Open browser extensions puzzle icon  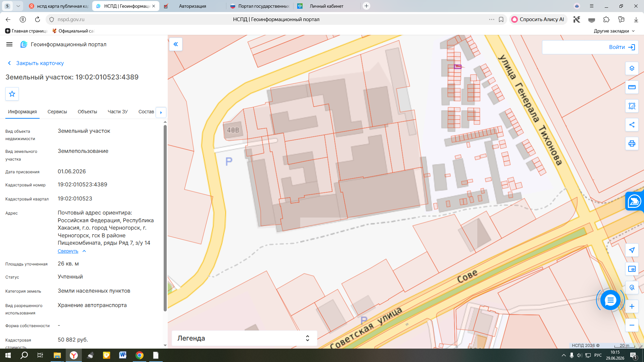(606, 19)
